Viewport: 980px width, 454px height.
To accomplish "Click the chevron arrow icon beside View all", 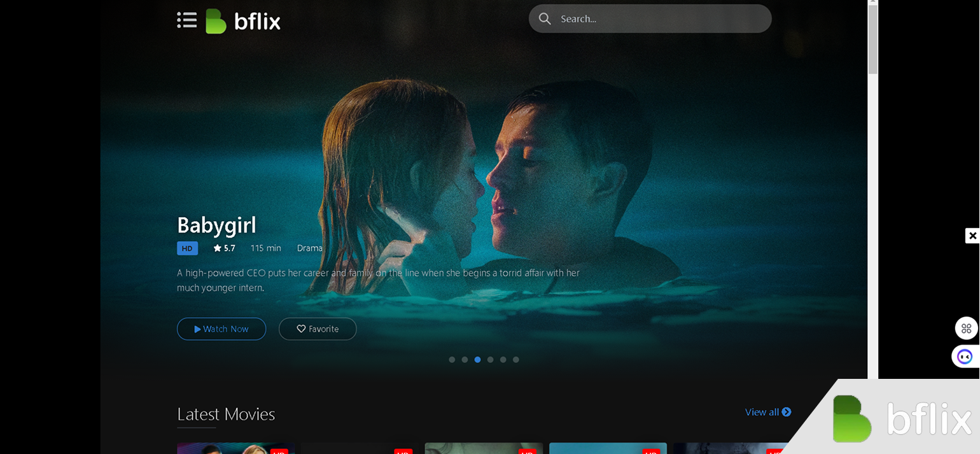I will pyautogui.click(x=786, y=412).
